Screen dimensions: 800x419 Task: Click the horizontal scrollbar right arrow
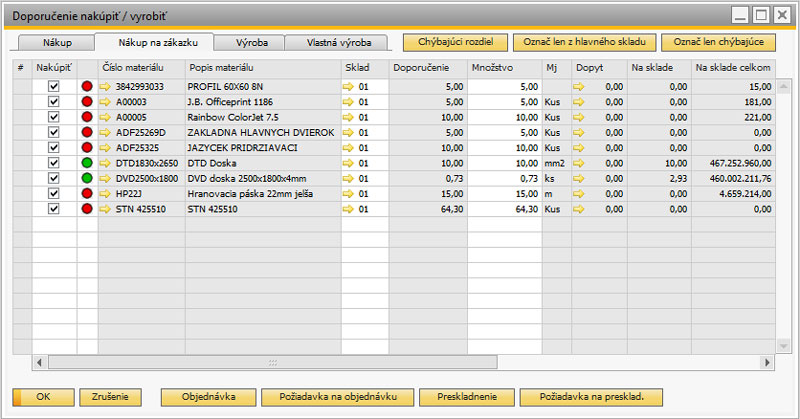769,362
